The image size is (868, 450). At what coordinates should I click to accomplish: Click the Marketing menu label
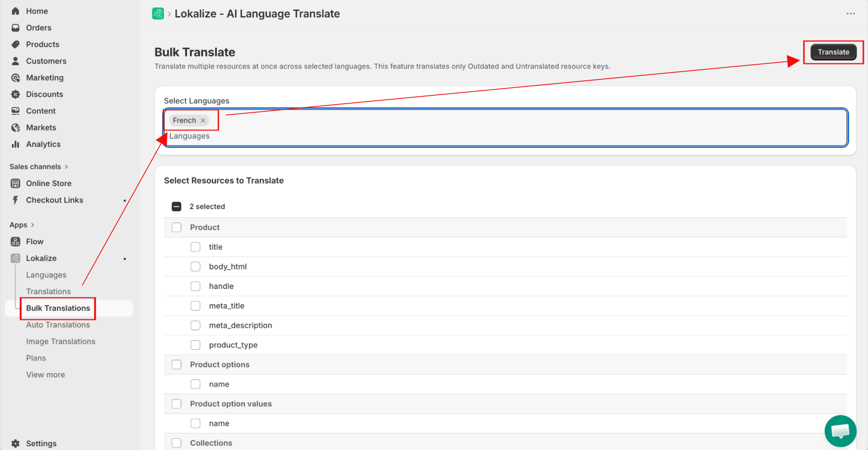point(45,78)
